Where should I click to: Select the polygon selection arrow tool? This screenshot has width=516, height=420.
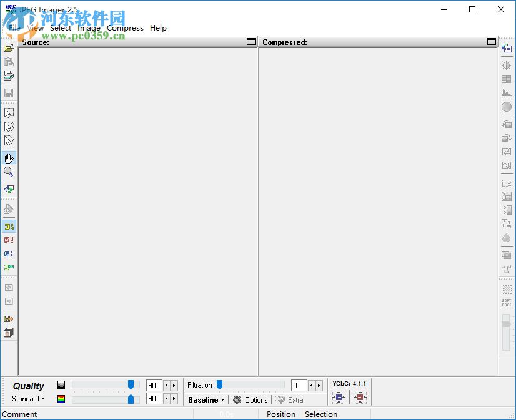click(9, 140)
